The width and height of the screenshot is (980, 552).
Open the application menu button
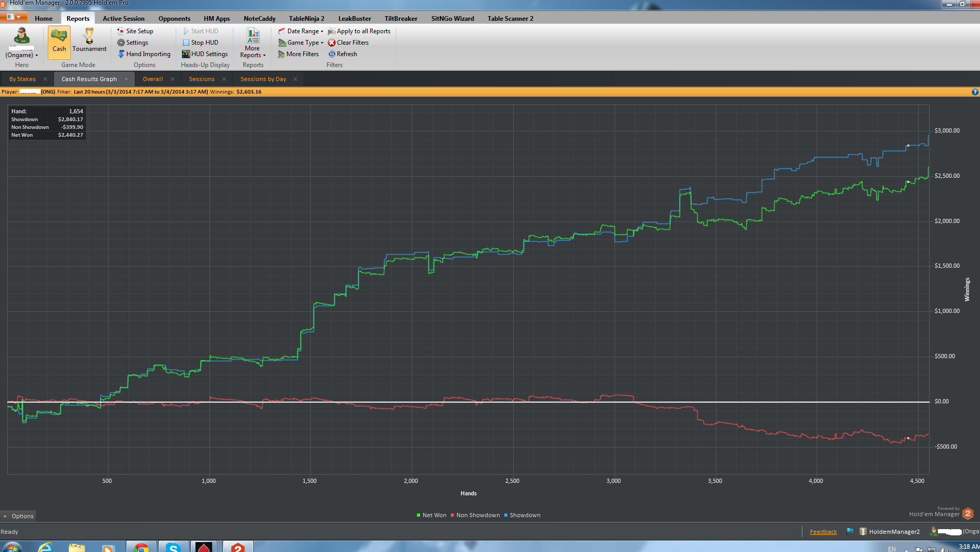tap(14, 17)
